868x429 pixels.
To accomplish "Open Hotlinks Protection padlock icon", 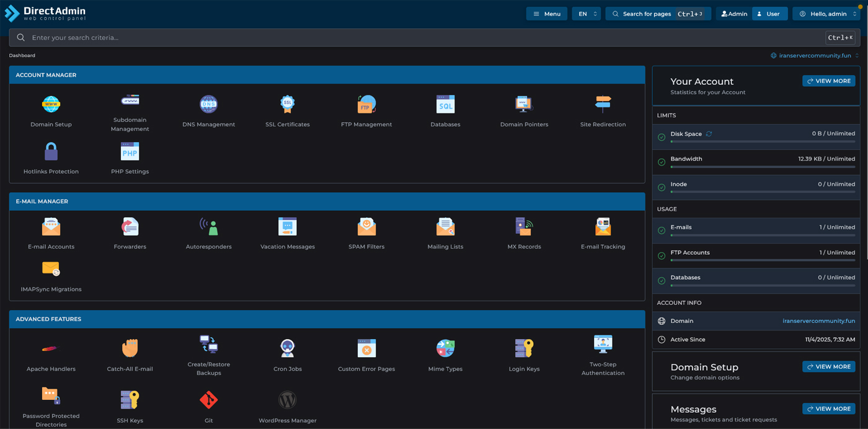I will point(51,152).
